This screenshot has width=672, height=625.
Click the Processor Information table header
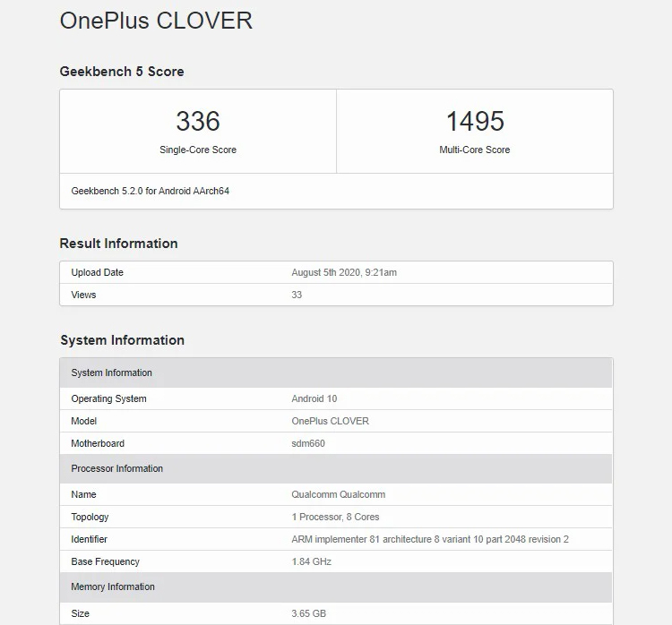tap(336, 468)
